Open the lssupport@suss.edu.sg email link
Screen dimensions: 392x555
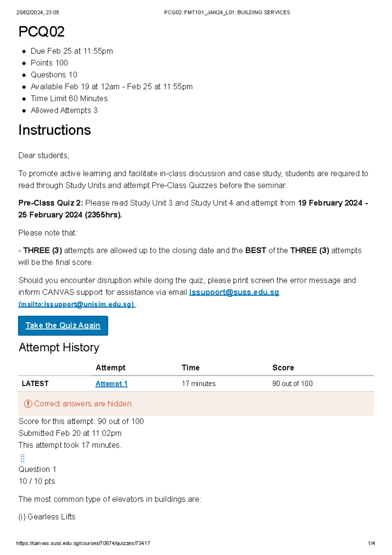(x=234, y=292)
